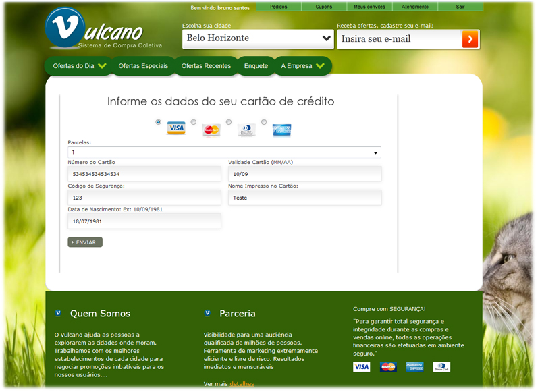Select the Visa radio button
540x392 pixels.
pos(158,122)
